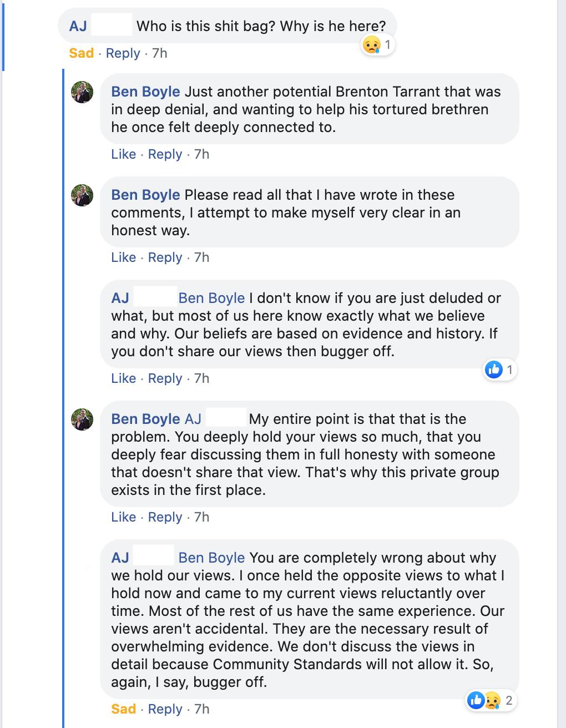566x728 pixels.
Task: Open Ben Boyle's avatar on 'Please read all' comment
Action: tap(82, 195)
